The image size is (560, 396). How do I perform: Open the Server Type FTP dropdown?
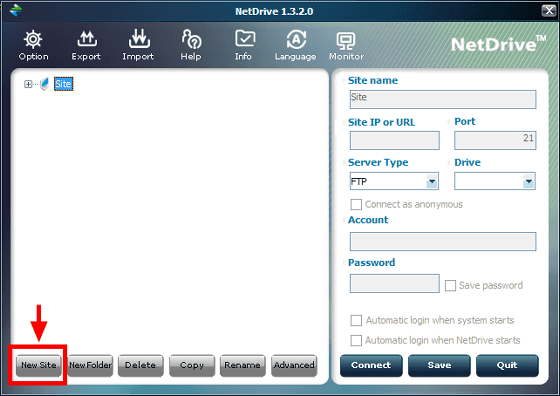(394, 181)
